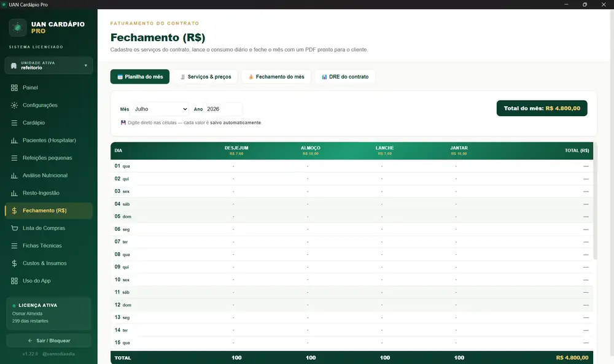Click the Lista de Compras basket icon
614x364 pixels.
[14, 228]
